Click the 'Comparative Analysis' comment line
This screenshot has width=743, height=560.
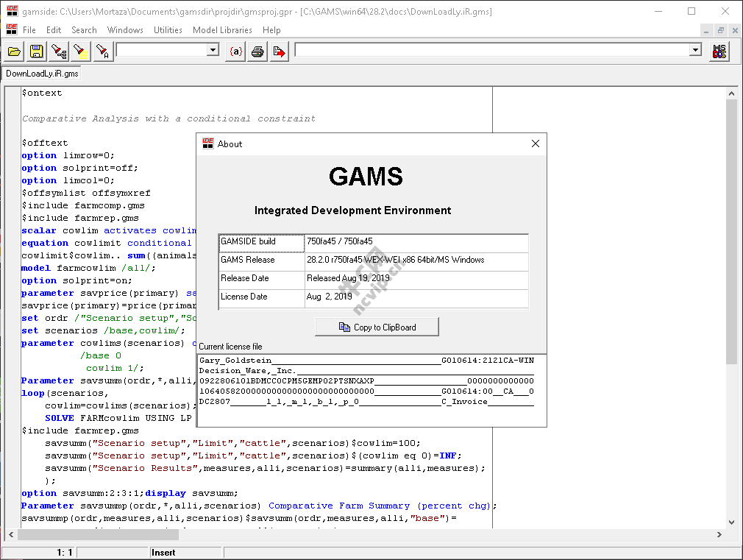pos(168,118)
